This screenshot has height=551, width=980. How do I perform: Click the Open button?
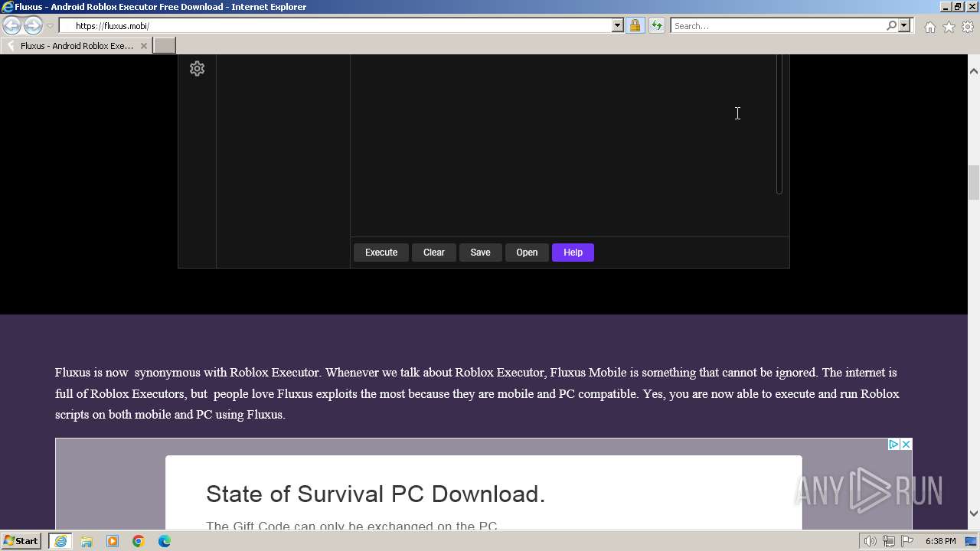[x=527, y=253]
